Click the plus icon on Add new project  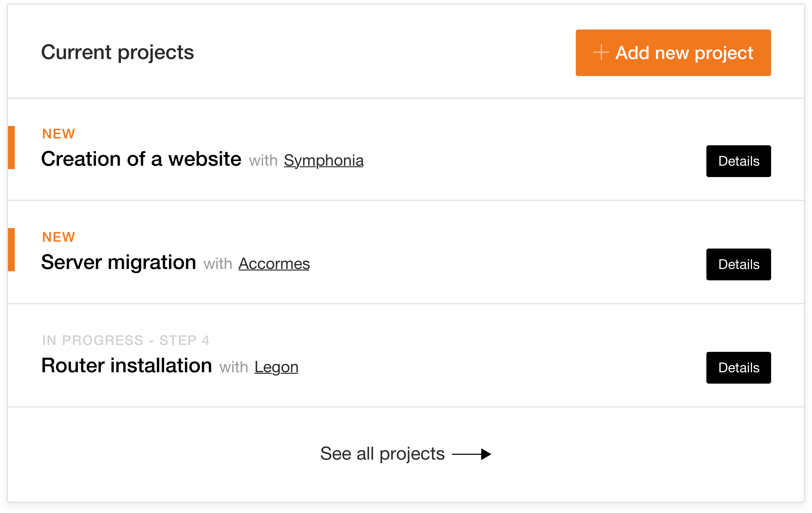point(601,53)
